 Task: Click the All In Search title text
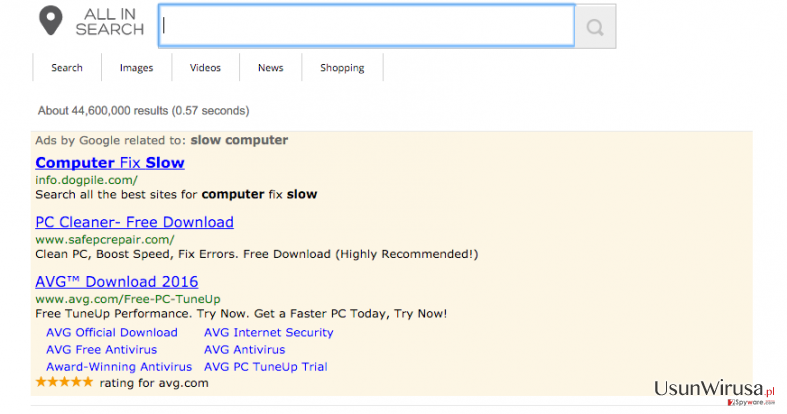click(x=109, y=22)
